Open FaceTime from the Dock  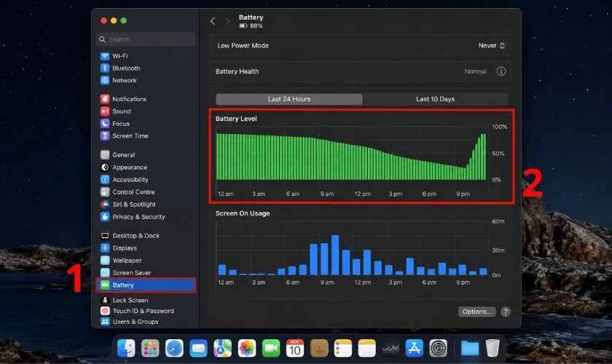(x=271, y=348)
